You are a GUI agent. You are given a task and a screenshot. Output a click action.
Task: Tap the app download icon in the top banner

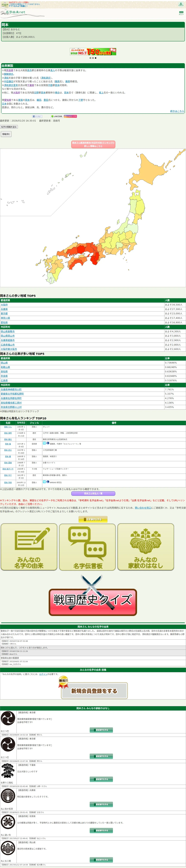(181, 4)
